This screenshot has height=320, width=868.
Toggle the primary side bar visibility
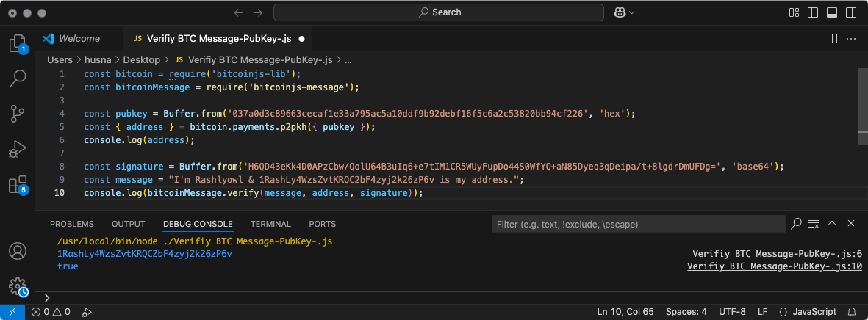(813, 12)
